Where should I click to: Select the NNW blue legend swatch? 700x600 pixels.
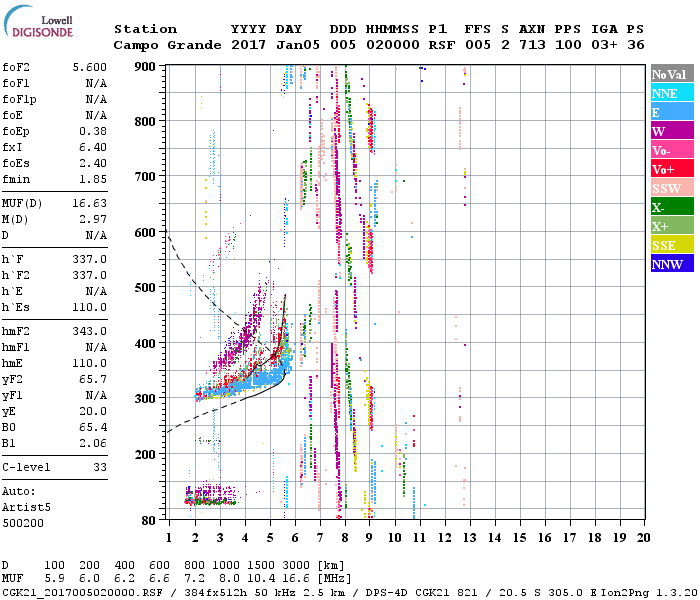tap(671, 264)
